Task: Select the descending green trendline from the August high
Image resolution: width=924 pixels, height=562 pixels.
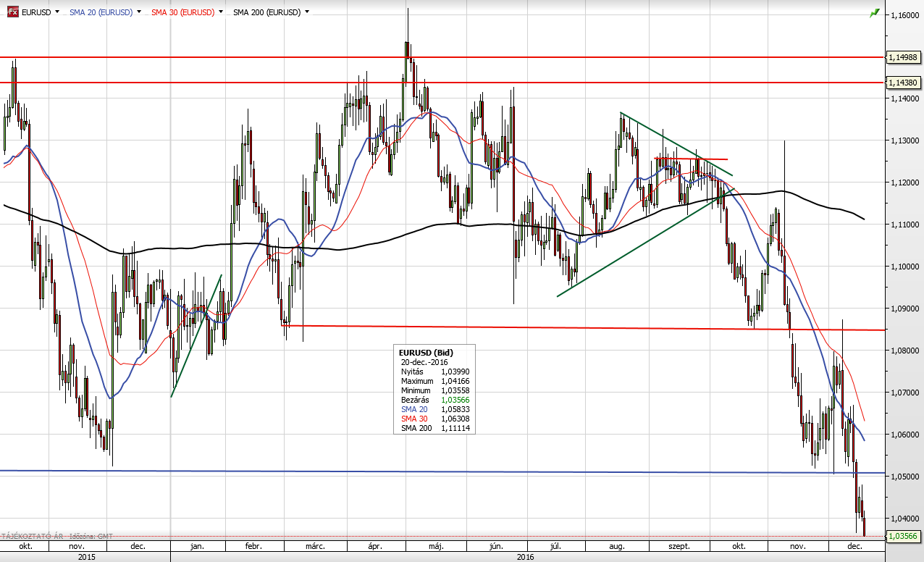Action: click(677, 144)
